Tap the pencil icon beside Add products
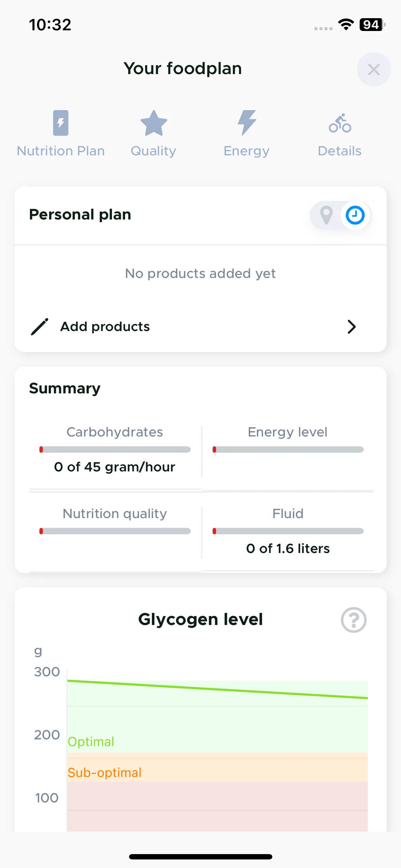The width and height of the screenshot is (401, 868). click(x=40, y=327)
